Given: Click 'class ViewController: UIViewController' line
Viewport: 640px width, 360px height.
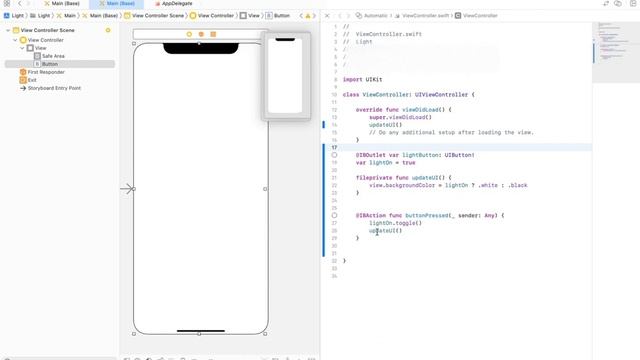Looking at the screenshot, I should pyautogui.click(x=409, y=94).
